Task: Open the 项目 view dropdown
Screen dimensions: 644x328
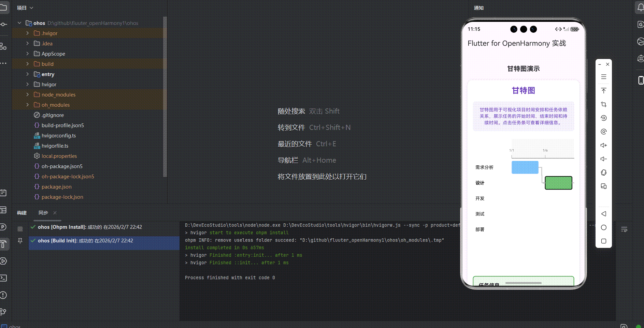Action: 25,8
